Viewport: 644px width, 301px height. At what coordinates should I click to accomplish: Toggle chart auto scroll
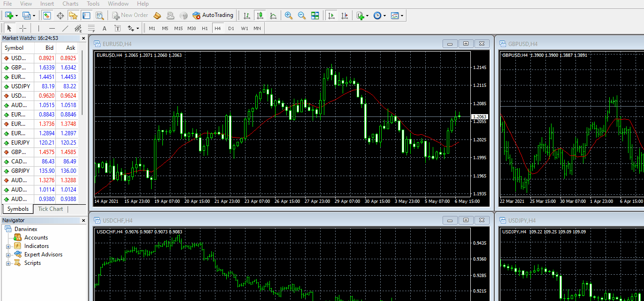click(x=331, y=15)
